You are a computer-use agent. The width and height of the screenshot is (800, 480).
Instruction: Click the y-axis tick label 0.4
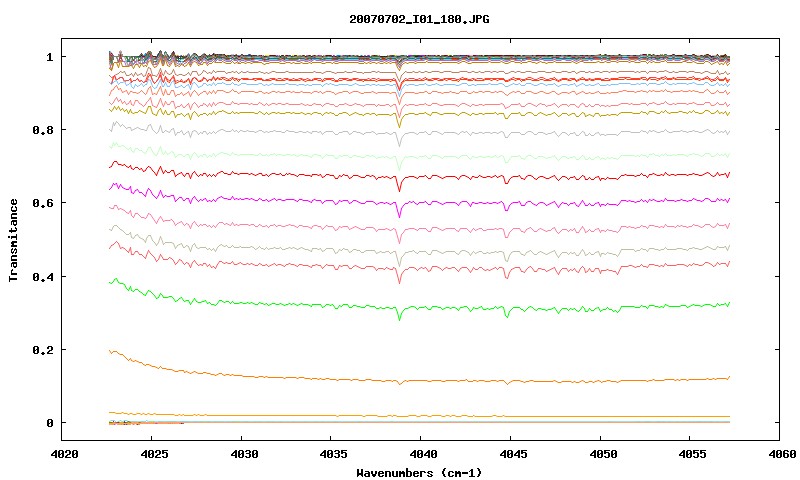pyautogui.click(x=43, y=276)
